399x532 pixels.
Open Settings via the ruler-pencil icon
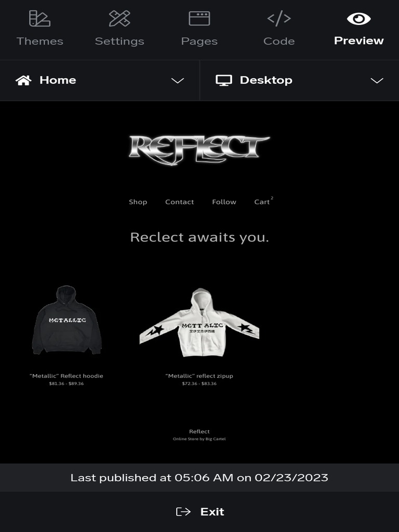(x=119, y=18)
